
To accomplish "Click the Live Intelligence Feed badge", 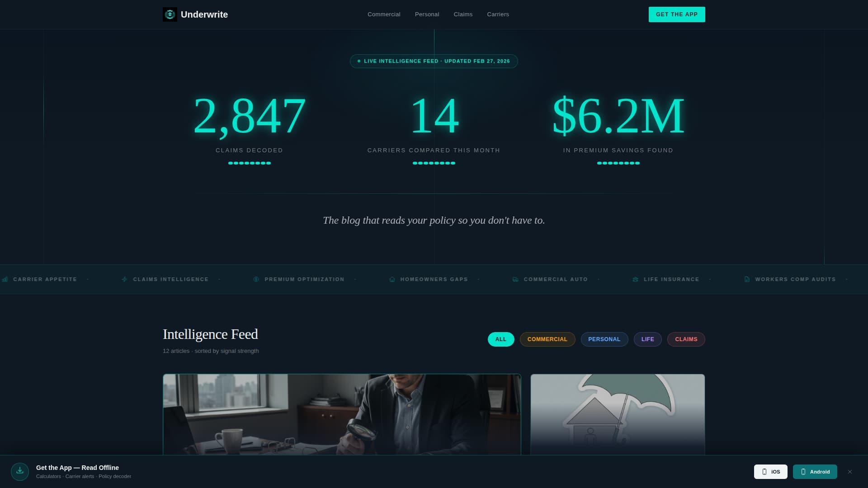I will point(434,61).
